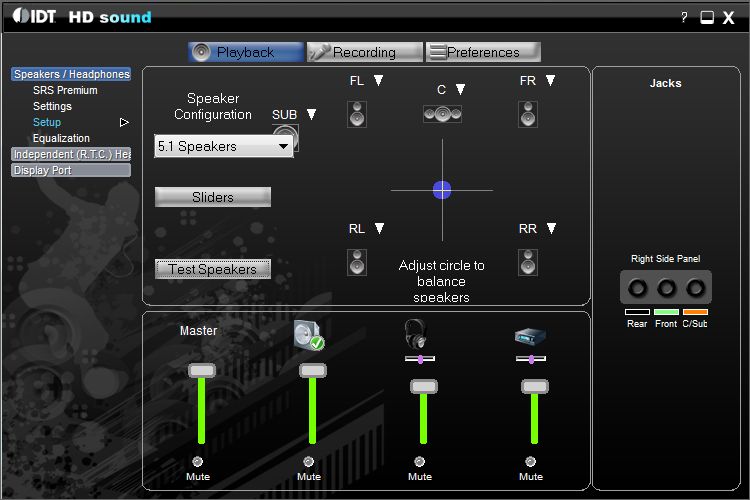Screen dimensions: 750x500
Task: Click the headphones volume slider handle
Action: pyautogui.click(x=424, y=386)
